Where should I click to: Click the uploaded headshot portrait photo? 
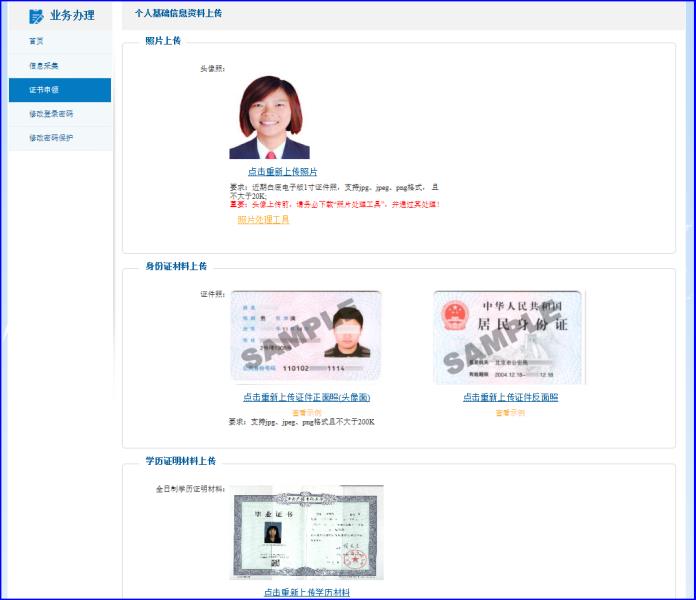point(270,117)
